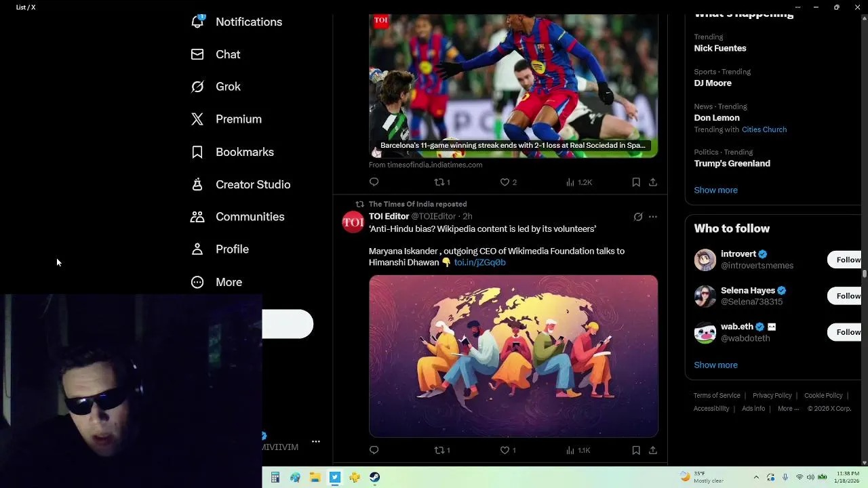Open introvert's profile avatar
This screenshot has height=488, width=868.
[705, 260]
